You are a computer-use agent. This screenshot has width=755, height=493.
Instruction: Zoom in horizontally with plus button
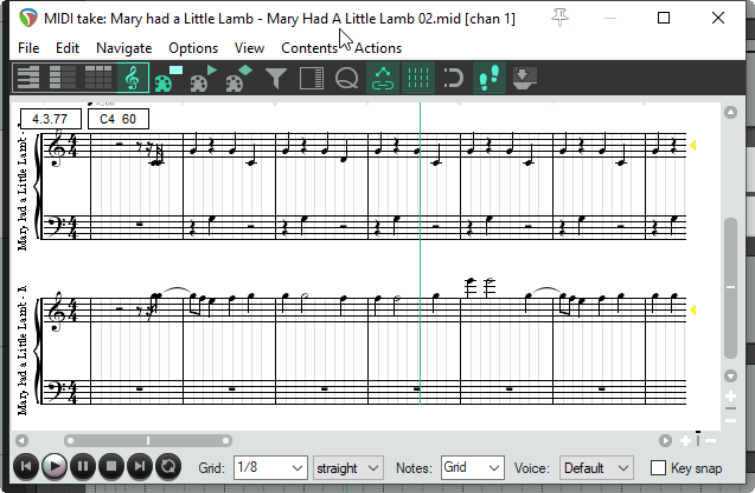click(685, 441)
